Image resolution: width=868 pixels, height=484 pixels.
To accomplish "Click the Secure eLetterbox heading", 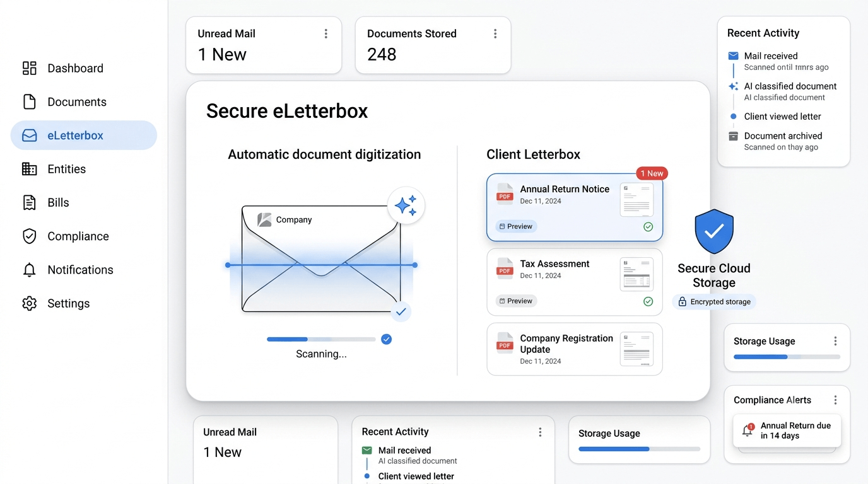I will coord(287,111).
